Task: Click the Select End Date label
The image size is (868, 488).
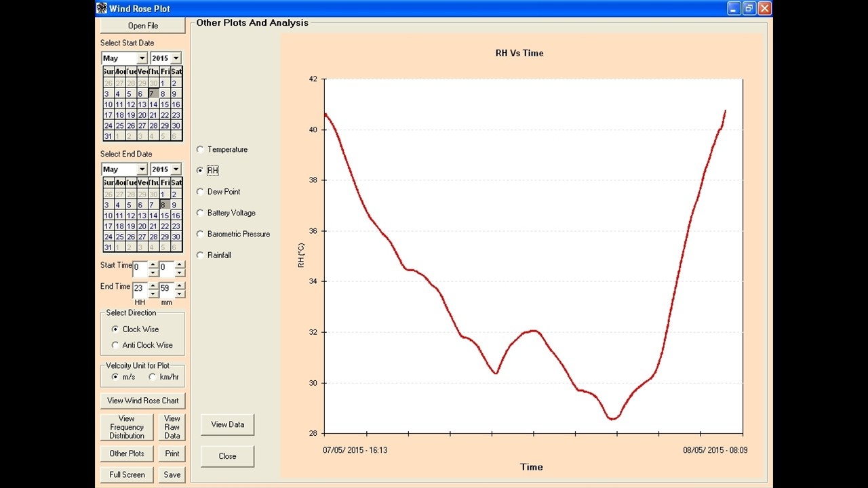Action: [x=126, y=154]
